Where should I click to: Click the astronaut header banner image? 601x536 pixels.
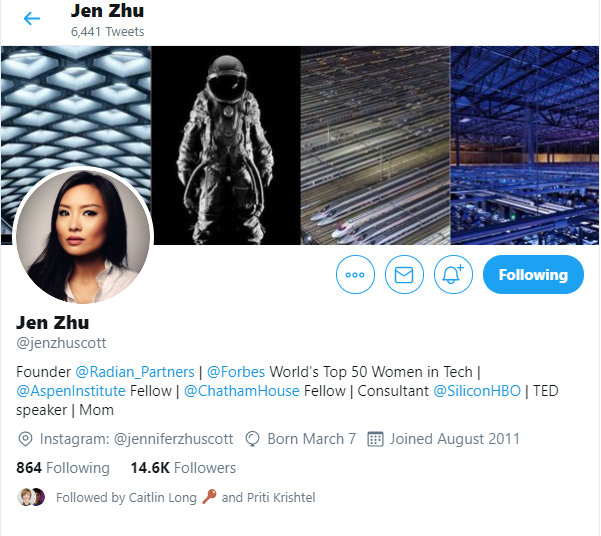click(x=226, y=146)
